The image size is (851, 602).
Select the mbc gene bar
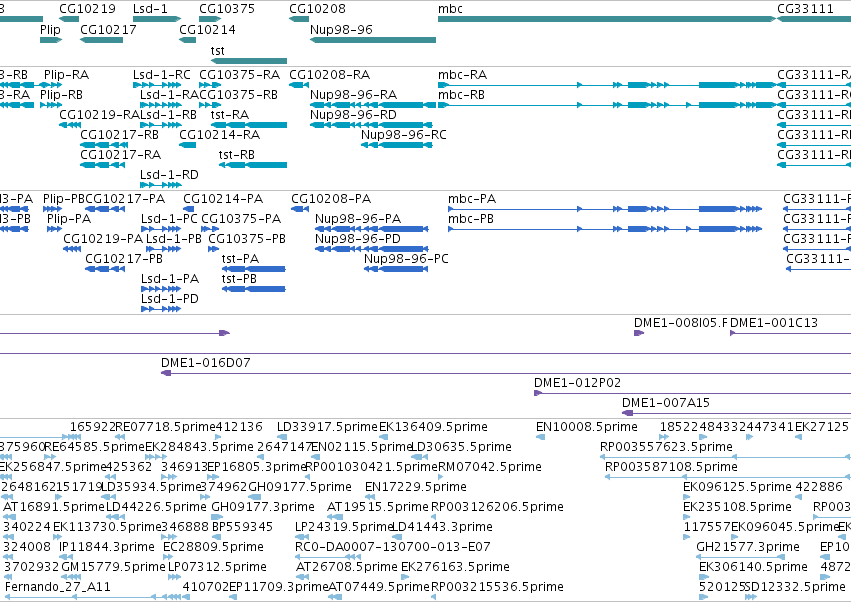pos(607,19)
